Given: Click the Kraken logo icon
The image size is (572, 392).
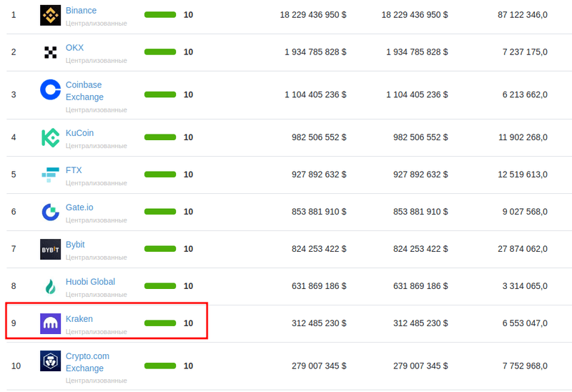Looking at the screenshot, I should [x=50, y=323].
